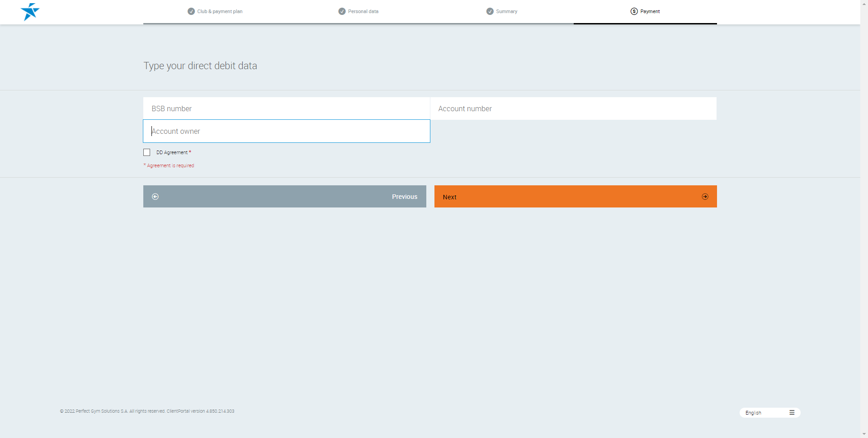The width and height of the screenshot is (868, 438).
Task: Go back with the Previous button
Action: (x=284, y=197)
